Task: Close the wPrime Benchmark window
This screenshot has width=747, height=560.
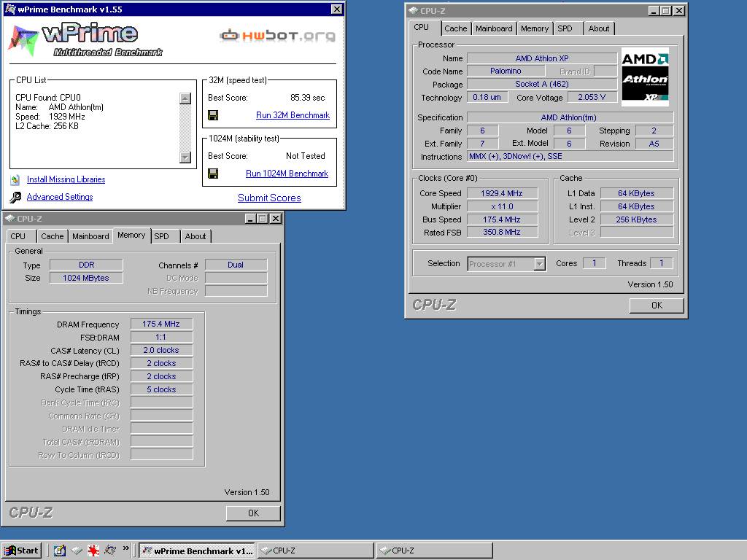Action: coord(336,9)
